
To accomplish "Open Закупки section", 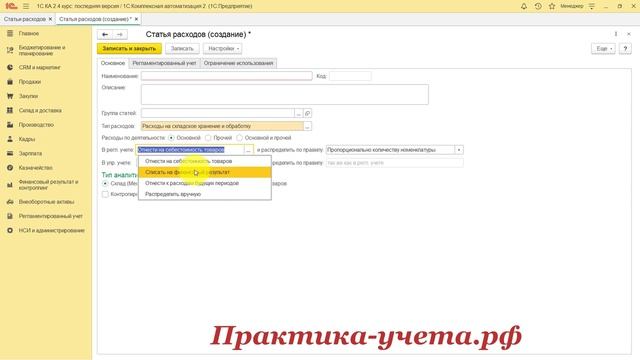I will point(28,96).
